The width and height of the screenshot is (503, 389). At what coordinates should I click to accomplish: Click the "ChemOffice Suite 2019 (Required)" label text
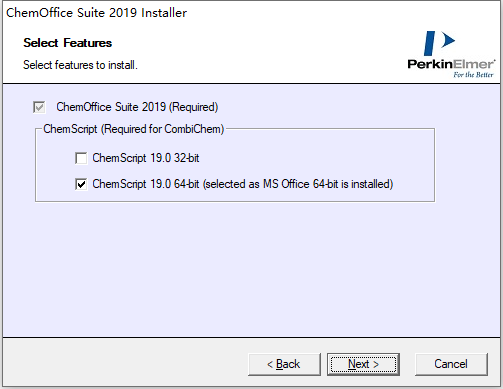pyautogui.click(x=137, y=107)
